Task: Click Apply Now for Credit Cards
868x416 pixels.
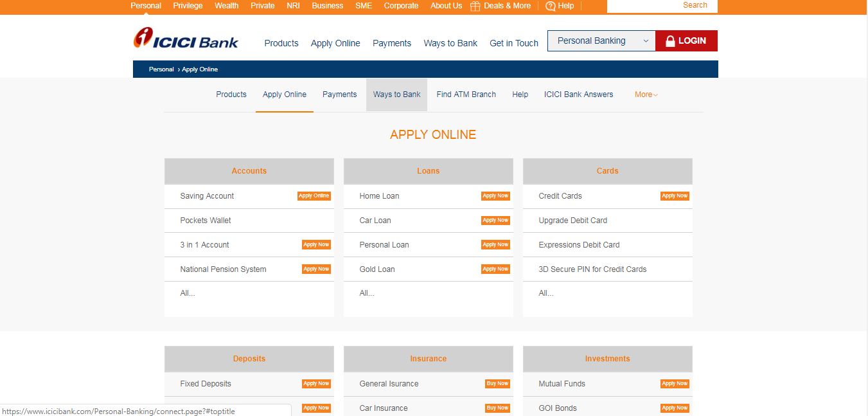Action: [674, 196]
